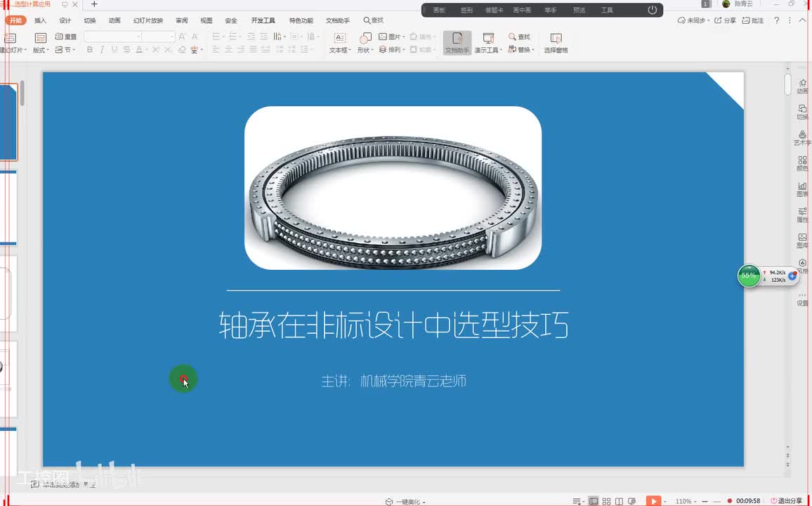Select the first slide thumbnail
The image size is (812, 506).
tap(9, 122)
